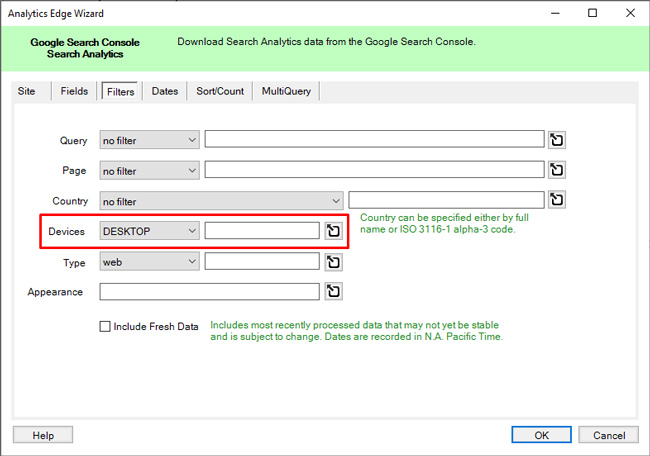Go to the Dates tab
The width and height of the screenshot is (650, 456).
point(165,91)
